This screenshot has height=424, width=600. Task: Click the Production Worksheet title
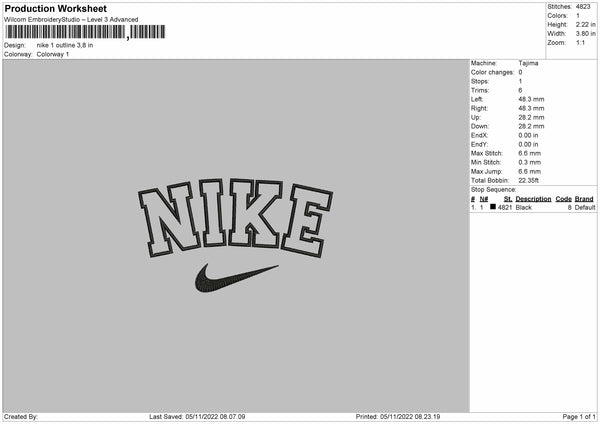coord(55,8)
